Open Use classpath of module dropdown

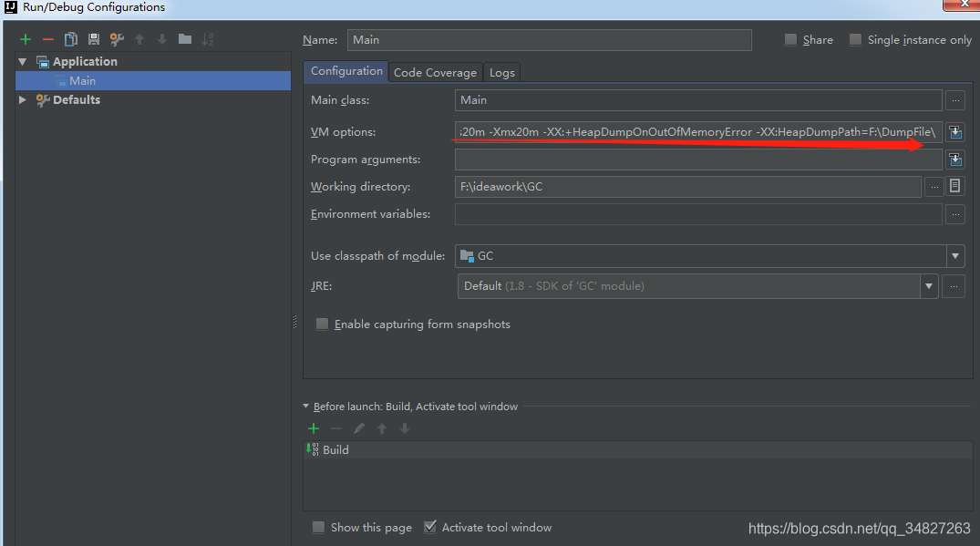click(x=955, y=256)
